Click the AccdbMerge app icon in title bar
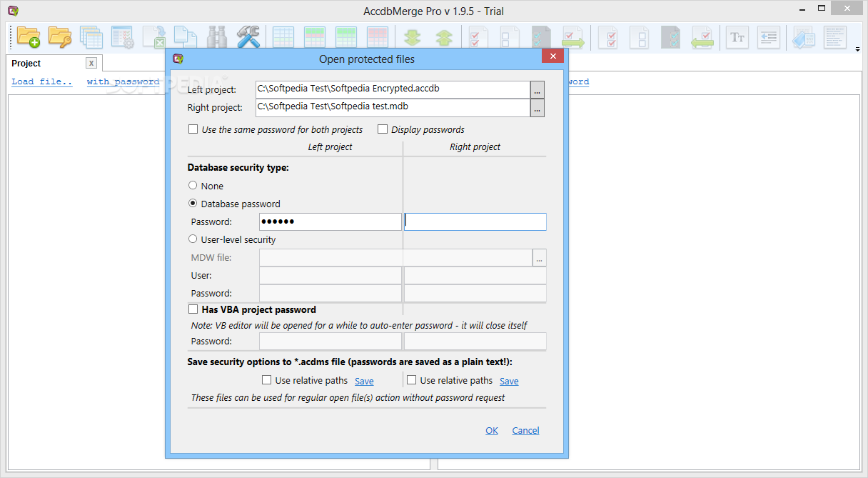 coord(13,11)
